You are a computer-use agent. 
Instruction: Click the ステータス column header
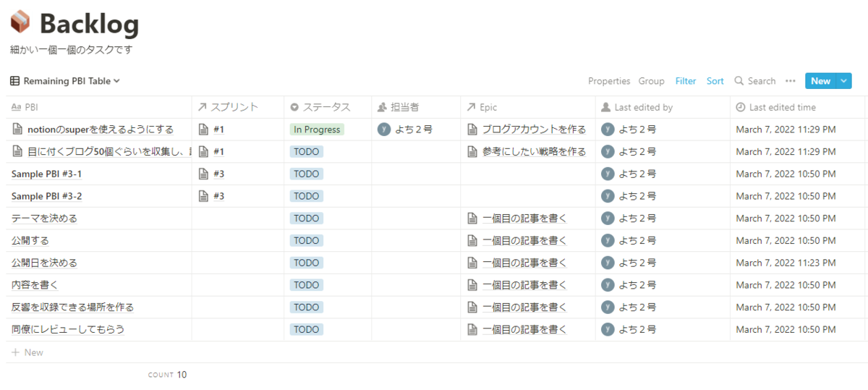click(328, 107)
